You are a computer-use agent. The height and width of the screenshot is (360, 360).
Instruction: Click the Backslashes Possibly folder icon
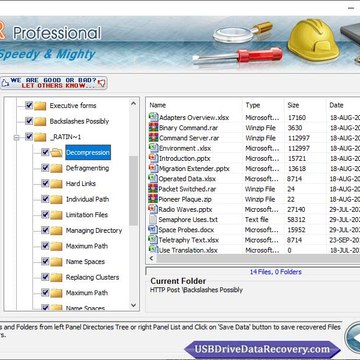click(x=40, y=121)
